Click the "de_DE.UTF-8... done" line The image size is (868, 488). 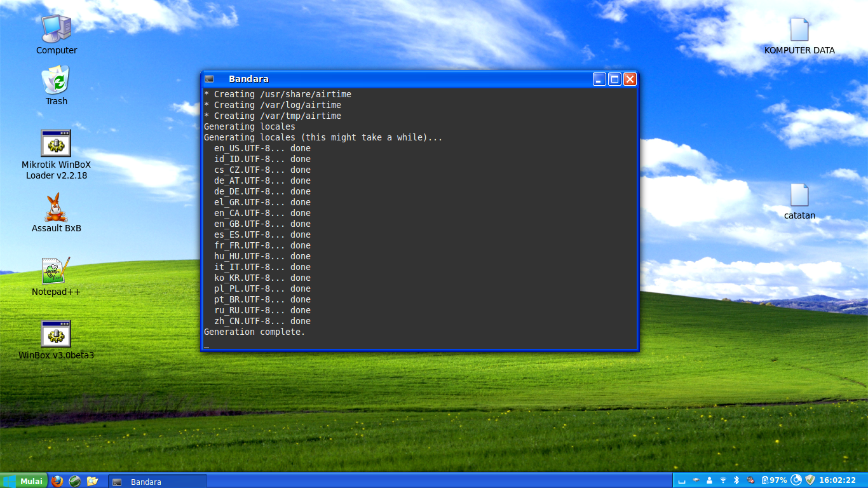point(262,191)
